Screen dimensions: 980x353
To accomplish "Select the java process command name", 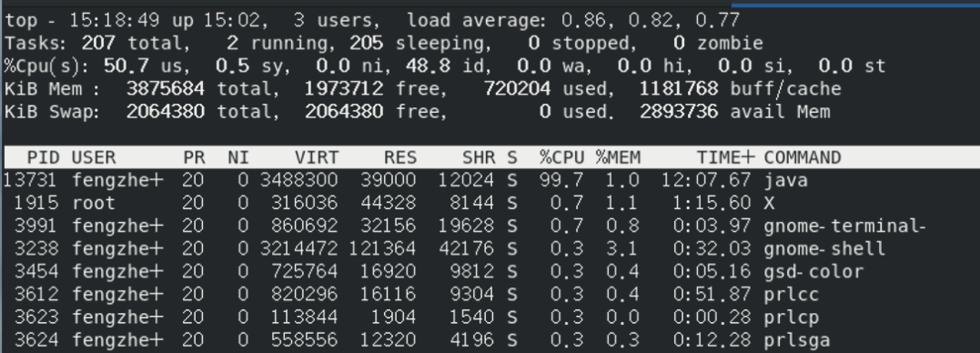I will [785, 180].
